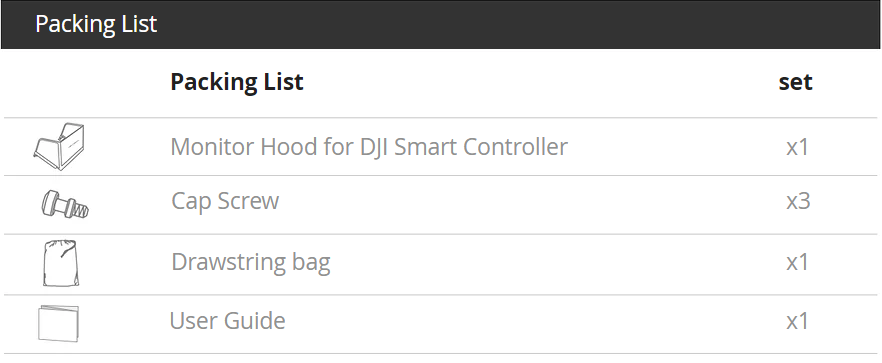Click the x3 quantity for Cap Screw

tap(798, 201)
